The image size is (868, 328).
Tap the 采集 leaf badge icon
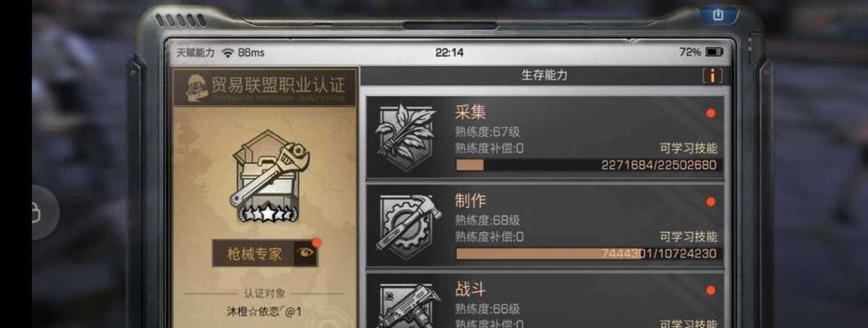[x=406, y=137]
